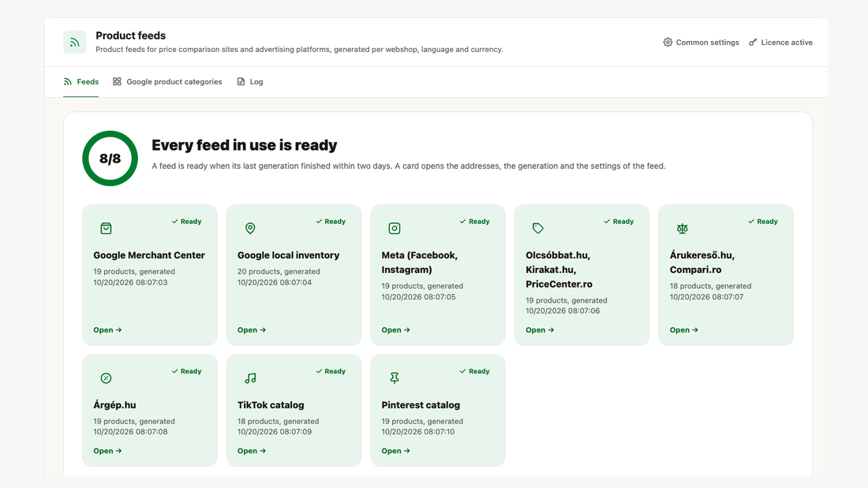The width and height of the screenshot is (868, 488).
Task: Click the Ready badge on Meta card
Action: (474, 222)
